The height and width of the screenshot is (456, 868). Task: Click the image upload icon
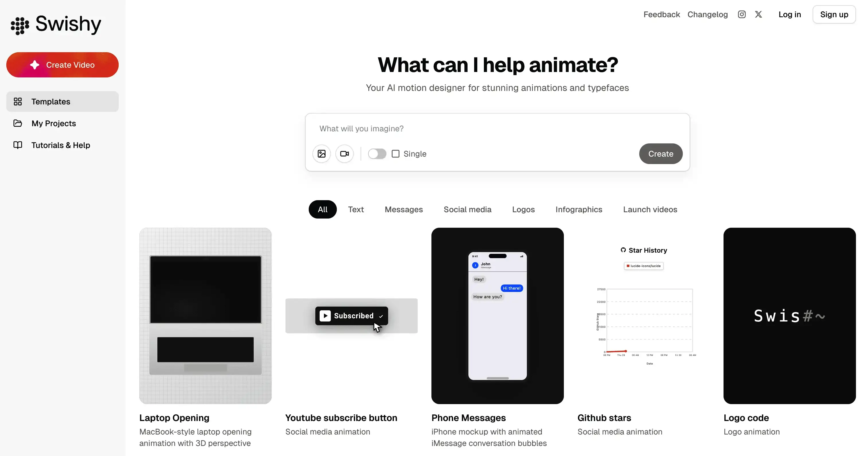(x=321, y=154)
